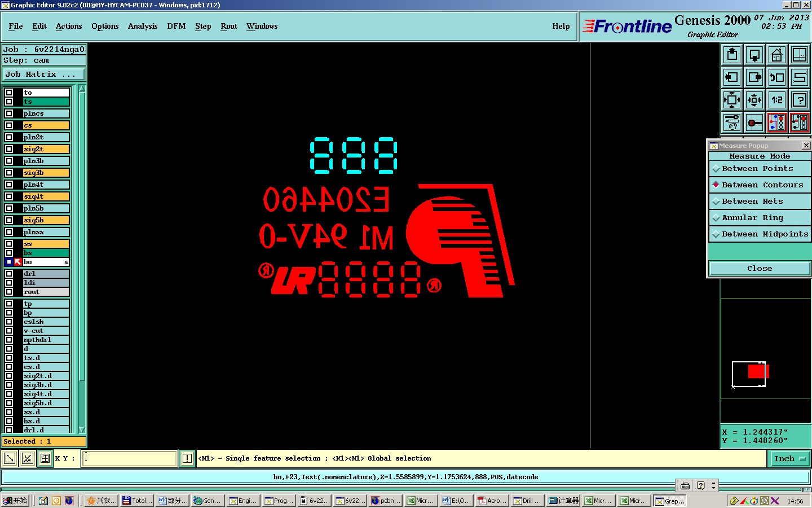
Task: Open the wrench and palette settings icon
Action: click(732, 122)
